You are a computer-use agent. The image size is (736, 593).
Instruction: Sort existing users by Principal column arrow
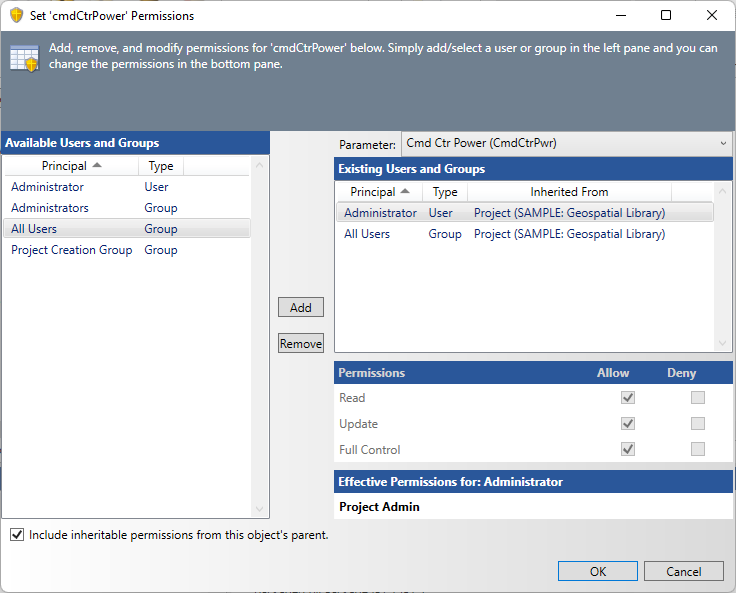coord(405,192)
